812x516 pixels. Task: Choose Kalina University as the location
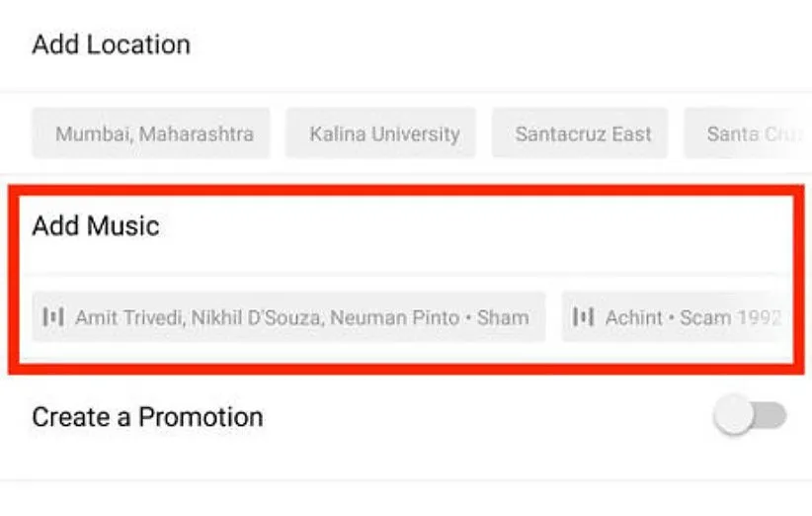[383, 133]
